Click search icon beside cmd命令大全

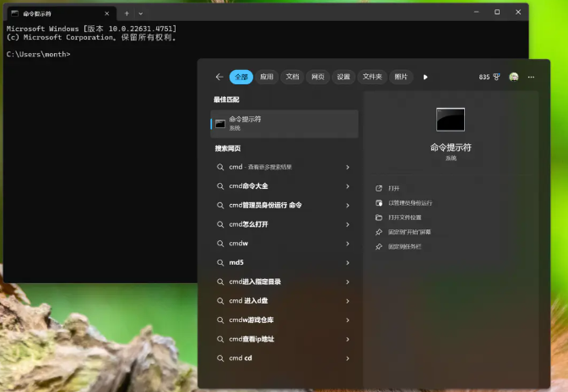[220, 186]
